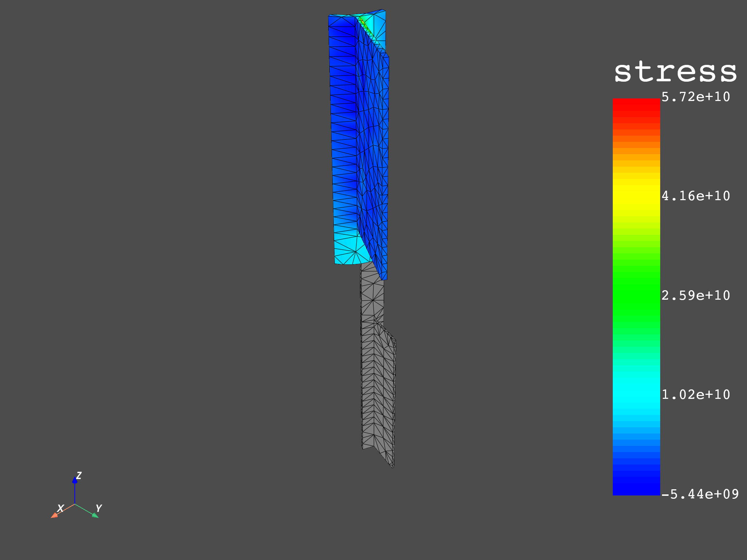Click the maximum value label 5.72e+10
The width and height of the screenshot is (747, 560).
tap(696, 97)
